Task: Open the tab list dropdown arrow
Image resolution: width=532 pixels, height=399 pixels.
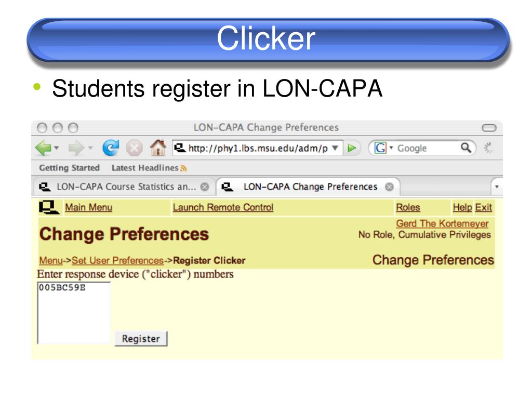Action: coord(497,187)
